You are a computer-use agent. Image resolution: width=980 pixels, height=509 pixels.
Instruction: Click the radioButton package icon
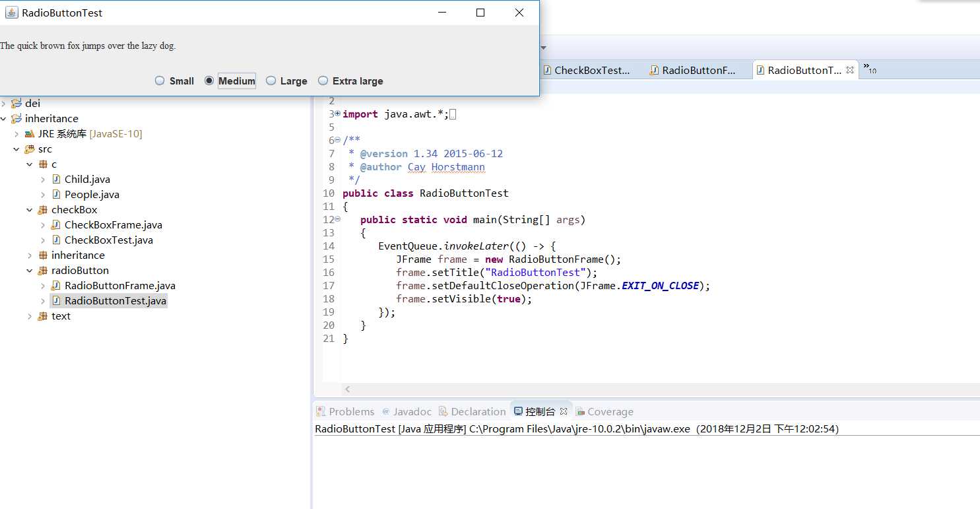coord(43,270)
